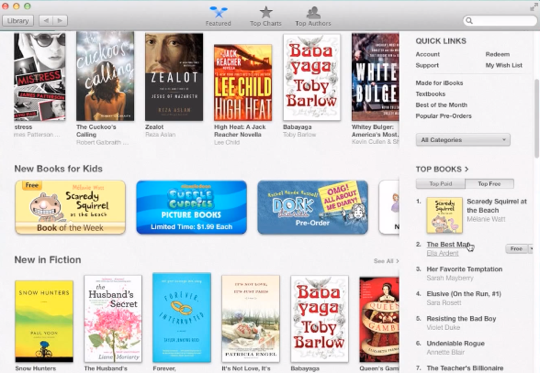Viewport: 540px width, 373px height.
Task: Open the Redeem quick link
Action: coord(497,54)
